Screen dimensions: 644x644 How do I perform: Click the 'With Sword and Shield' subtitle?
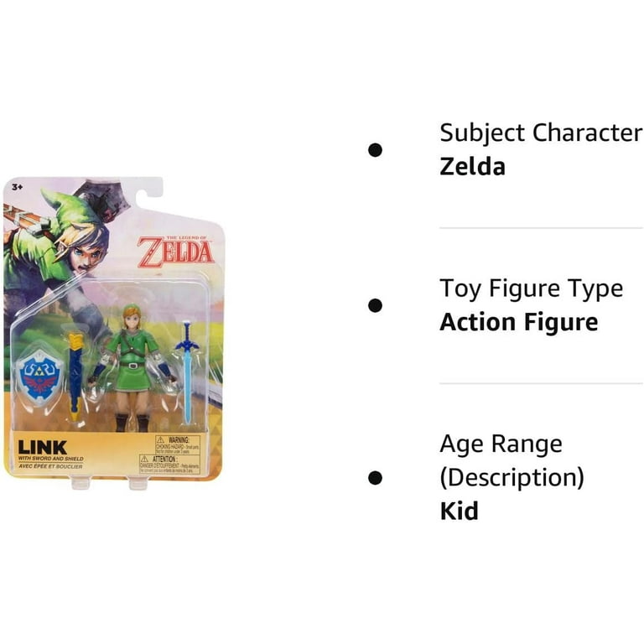(50, 459)
